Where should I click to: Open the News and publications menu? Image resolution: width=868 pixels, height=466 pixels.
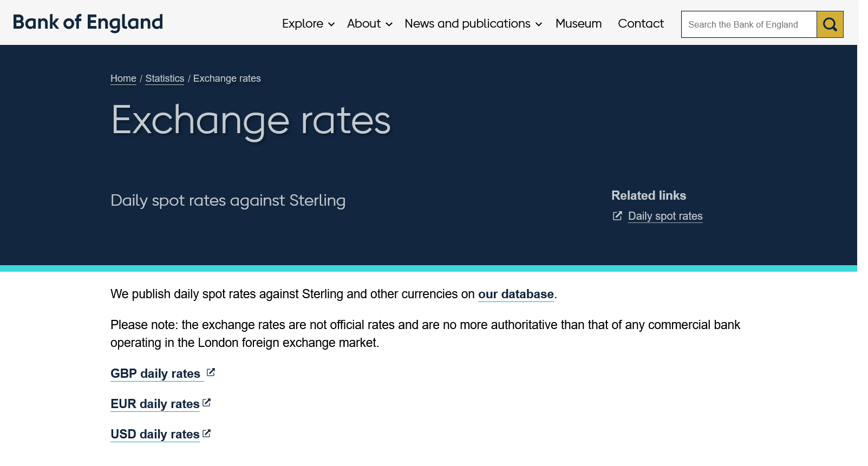pos(467,24)
